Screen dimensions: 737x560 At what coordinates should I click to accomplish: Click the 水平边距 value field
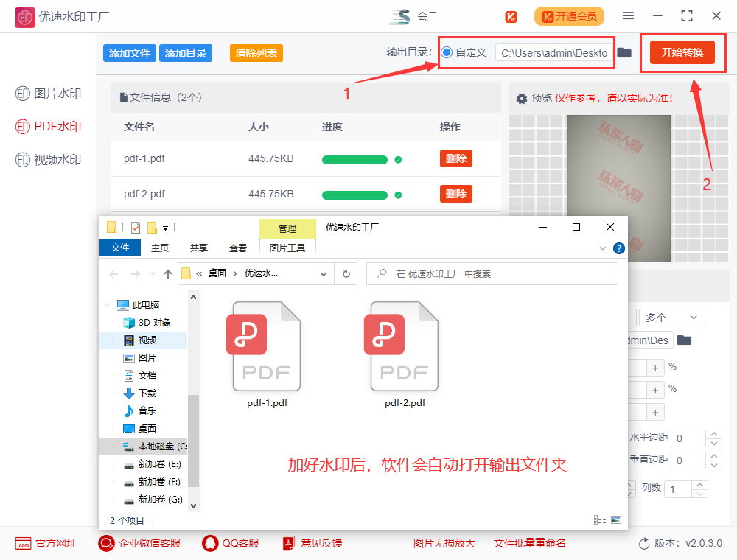[x=688, y=438]
